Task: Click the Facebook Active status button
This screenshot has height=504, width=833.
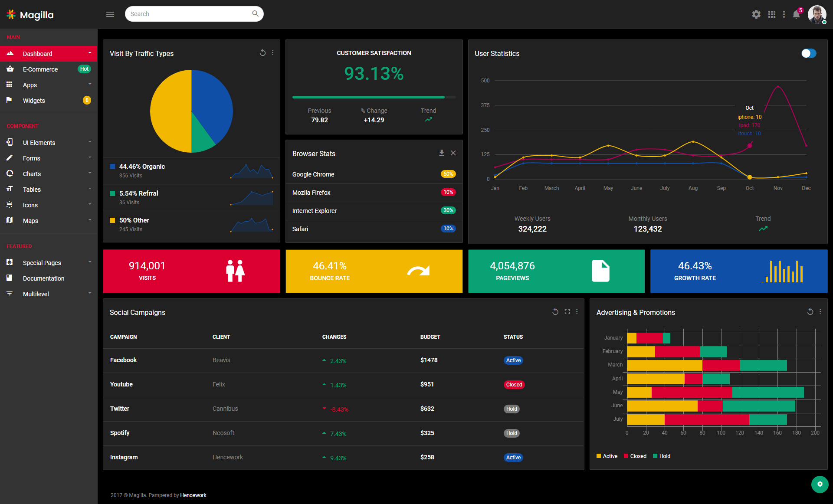Action: pos(513,360)
